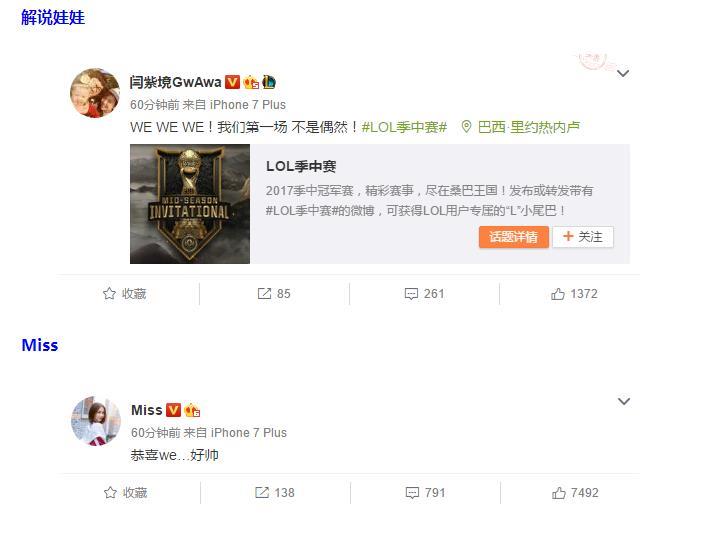Click the orange V verified badge beside GwAwa
Image resolution: width=707 pixels, height=535 pixels.
(232, 82)
